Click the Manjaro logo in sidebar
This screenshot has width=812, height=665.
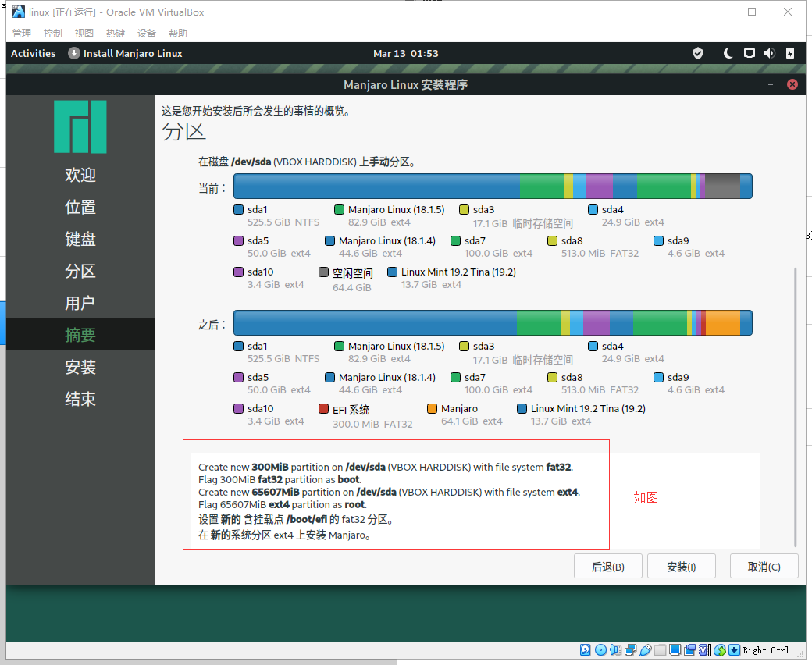(x=80, y=126)
